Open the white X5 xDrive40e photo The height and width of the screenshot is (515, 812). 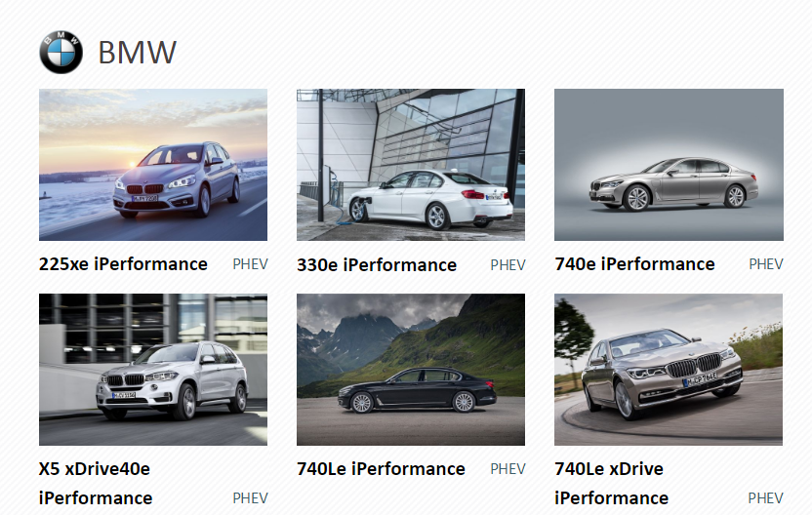pyautogui.click(x=153, y=370)
